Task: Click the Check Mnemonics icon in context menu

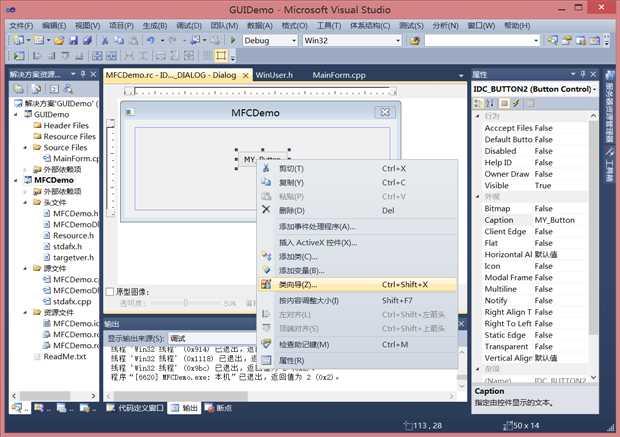Action: tap(266, 344)
